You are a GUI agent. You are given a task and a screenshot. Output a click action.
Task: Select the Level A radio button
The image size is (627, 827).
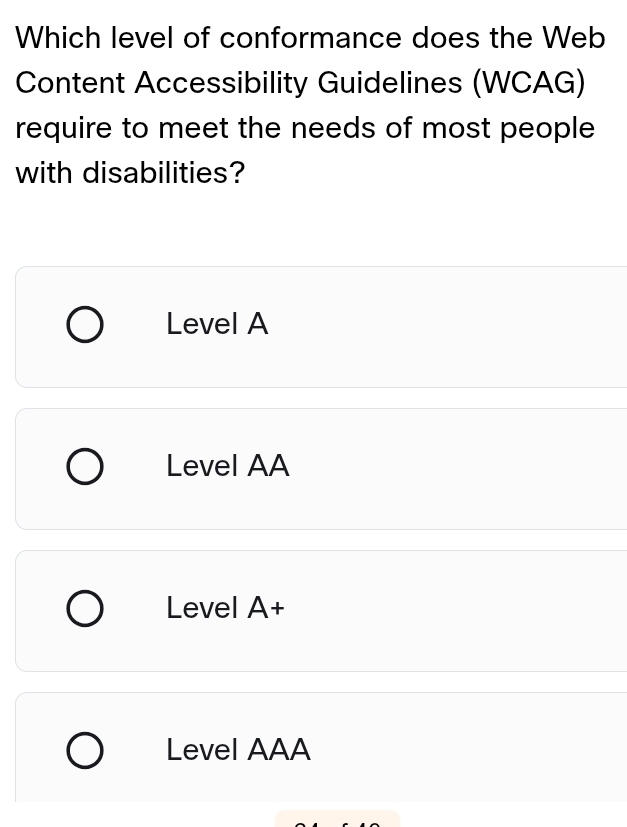[x=85, y=326]
